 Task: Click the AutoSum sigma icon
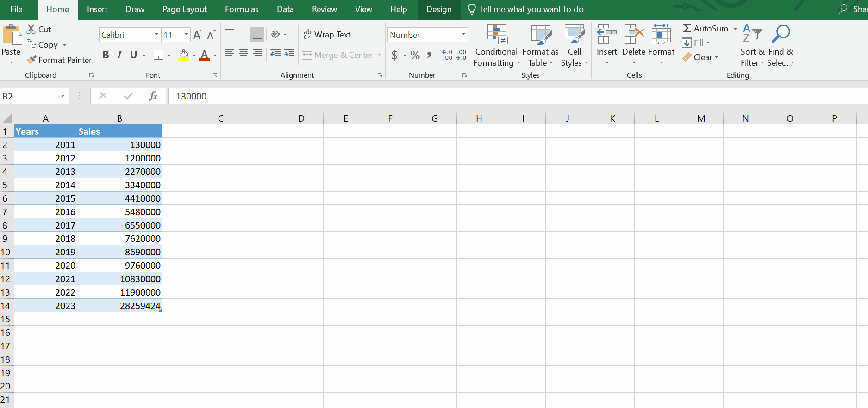click(x=687, y=28)
